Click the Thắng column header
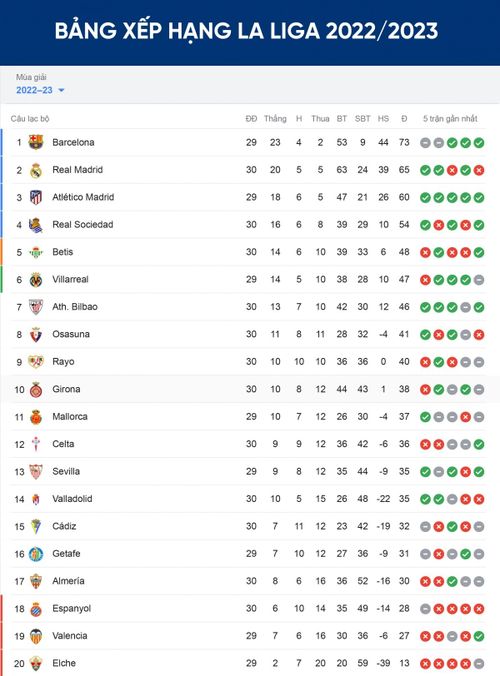The image size is (500, 676). 275,119
